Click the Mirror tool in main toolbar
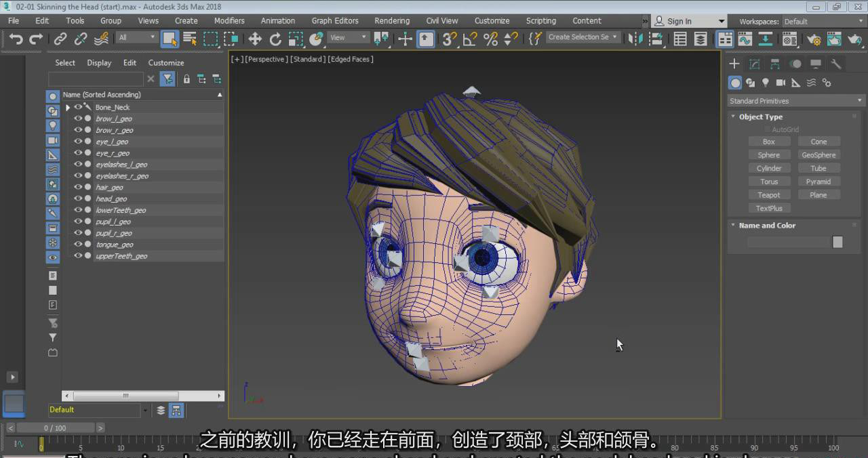Image resolution: width=868 pixels, height=458 pixels. pos(635,39)
